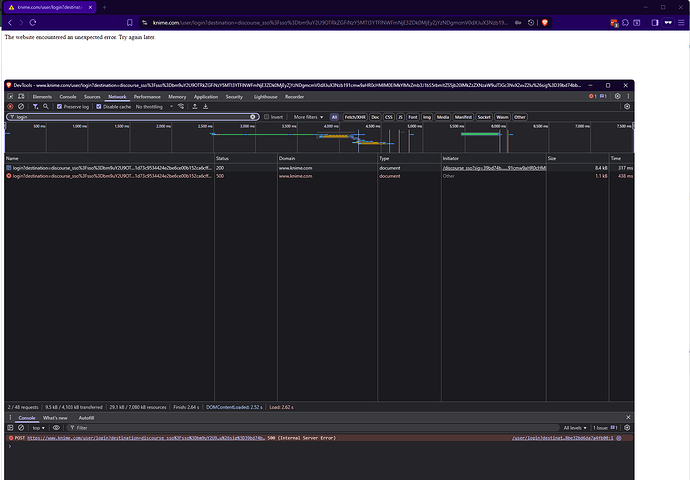Image resolution: width=690 pixels, height=480 pixels.
Task: Filter requests by Socket type
Action: coord(484,117)
